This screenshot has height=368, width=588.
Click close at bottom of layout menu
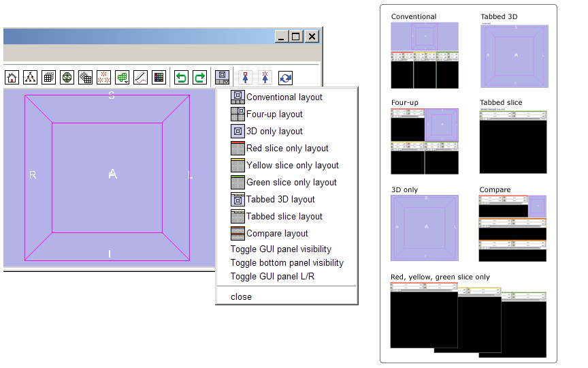pos(241,296)
